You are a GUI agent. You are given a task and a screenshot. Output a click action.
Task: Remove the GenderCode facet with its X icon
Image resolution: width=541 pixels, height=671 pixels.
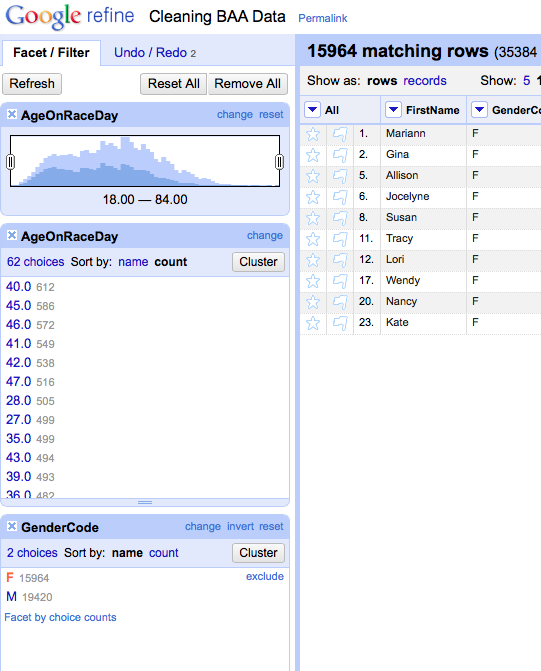pos(12,526)
